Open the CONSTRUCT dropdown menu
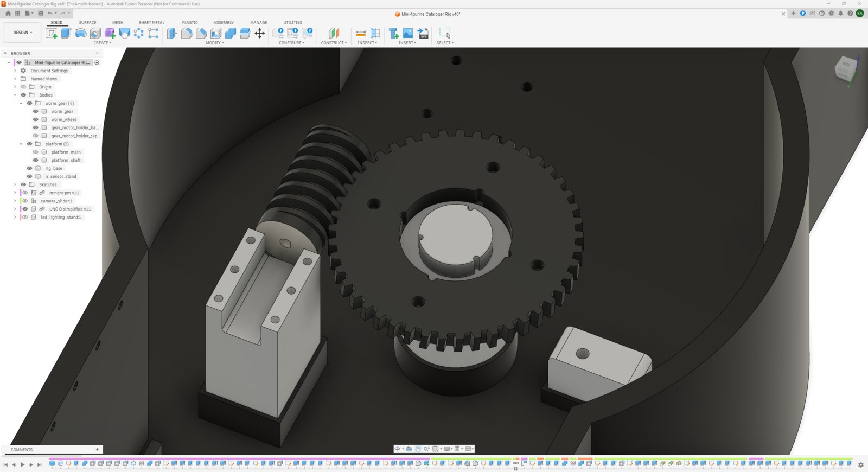This screenshot has width=868, height=472. click(x=334, y=43)
